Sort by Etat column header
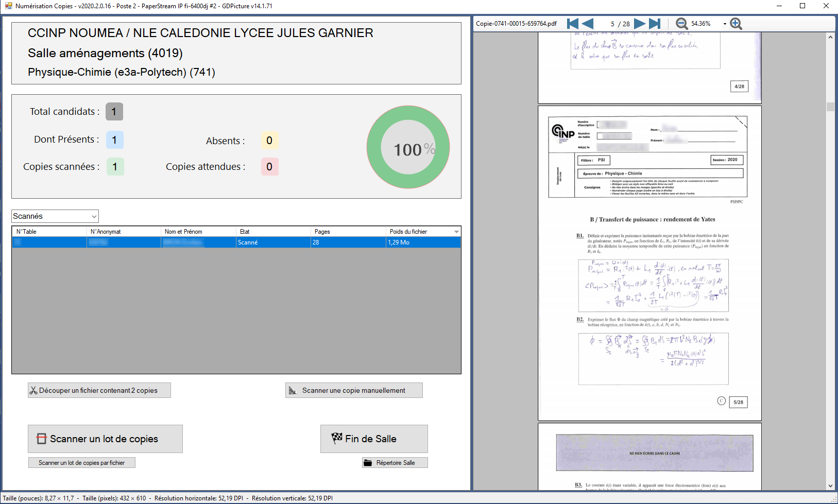Image resolution: width=838 pixels, height=504 pixels. [x=273, y=232]
